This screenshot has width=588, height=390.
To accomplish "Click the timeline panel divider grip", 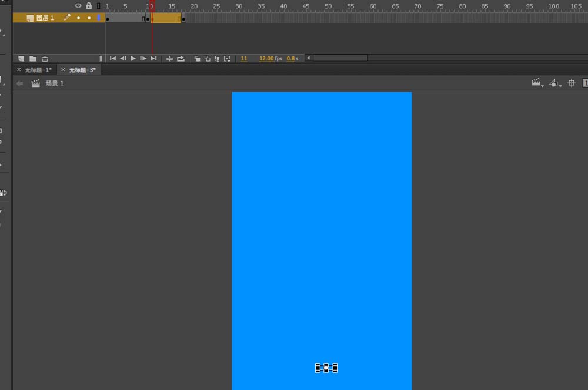I will [x=100, y=59].
